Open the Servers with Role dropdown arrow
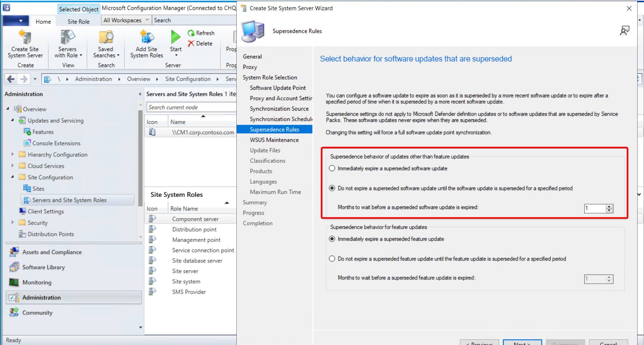 pyautogui.click(x=81, y=55)
